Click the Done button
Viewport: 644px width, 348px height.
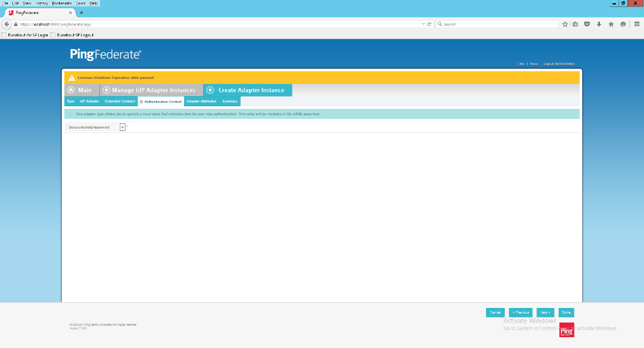click(566, 312)
